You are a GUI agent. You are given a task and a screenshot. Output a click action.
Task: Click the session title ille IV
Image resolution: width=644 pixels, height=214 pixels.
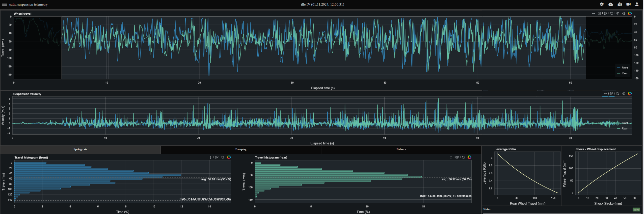pos(322,4)
